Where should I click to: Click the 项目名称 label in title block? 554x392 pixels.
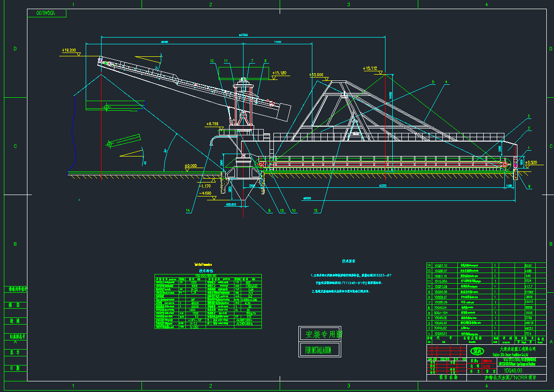coord(449,378)
